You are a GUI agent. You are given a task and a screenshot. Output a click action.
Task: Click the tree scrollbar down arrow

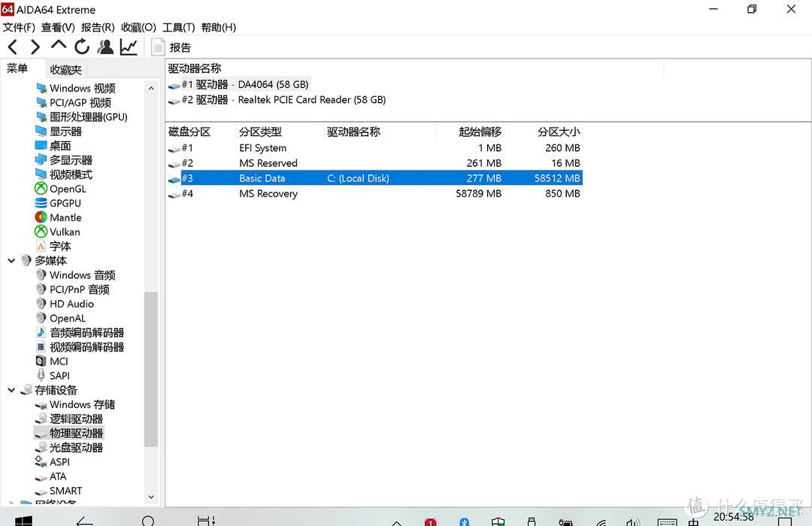point(151,497)
